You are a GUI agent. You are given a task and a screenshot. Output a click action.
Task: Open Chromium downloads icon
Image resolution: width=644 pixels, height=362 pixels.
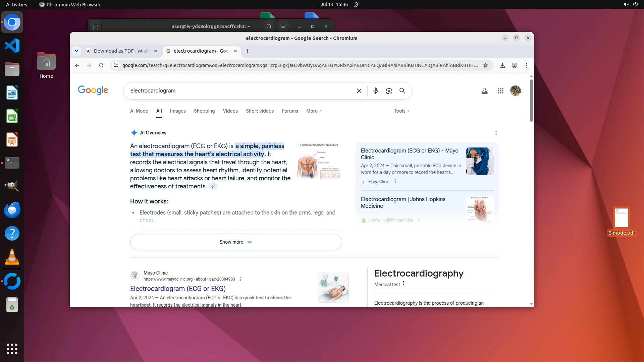coord(502,65)
